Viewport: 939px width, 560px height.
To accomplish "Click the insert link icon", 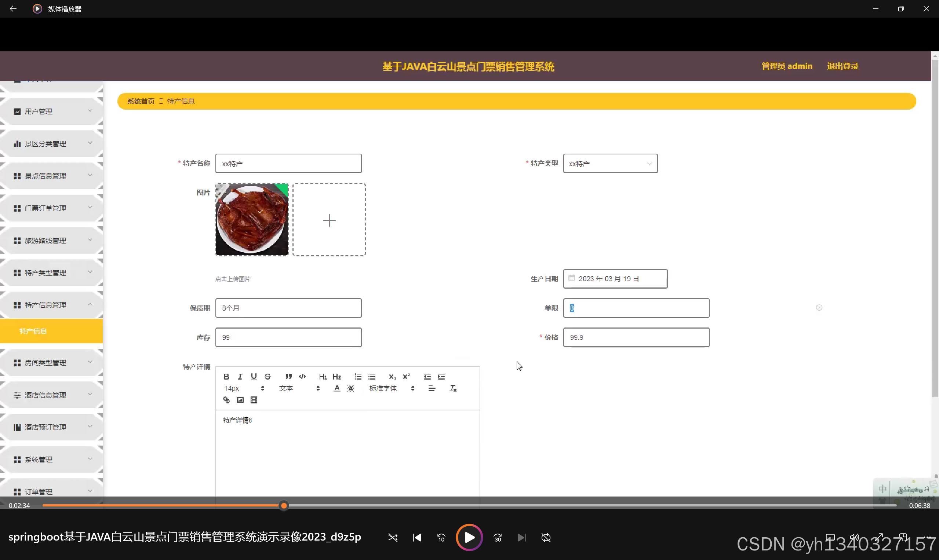I will pos(226,400).
